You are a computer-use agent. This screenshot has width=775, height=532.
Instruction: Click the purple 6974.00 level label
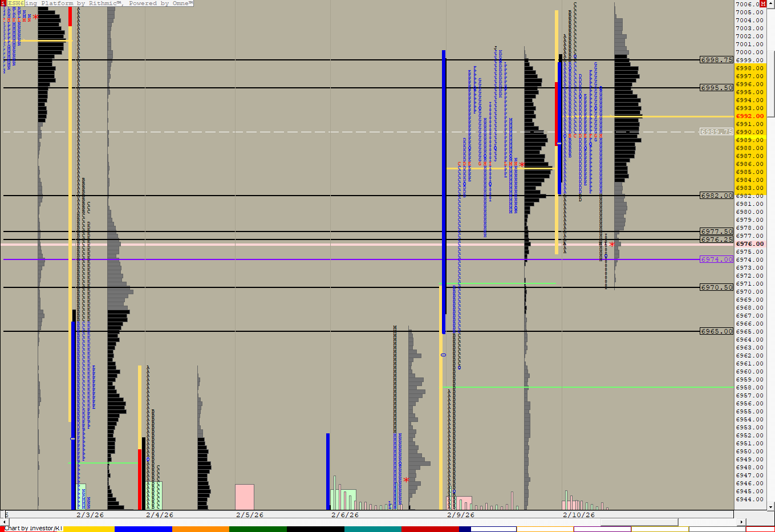click(x=716, y=259)
